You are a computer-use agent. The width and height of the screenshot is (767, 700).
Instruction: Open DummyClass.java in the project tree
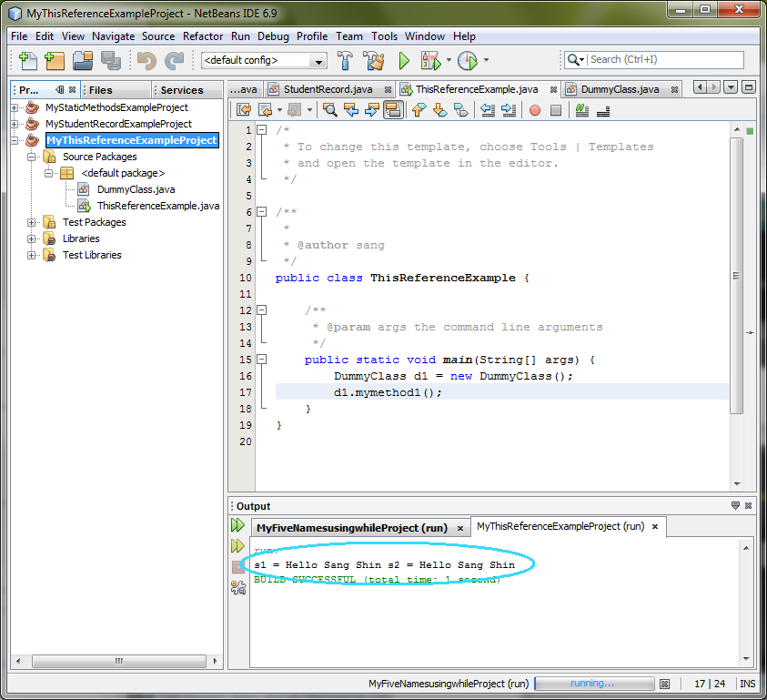(x=136, y=189)
